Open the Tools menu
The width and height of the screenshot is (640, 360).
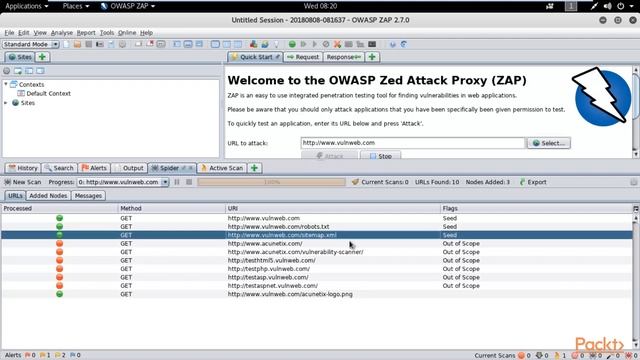click(107, 33)
